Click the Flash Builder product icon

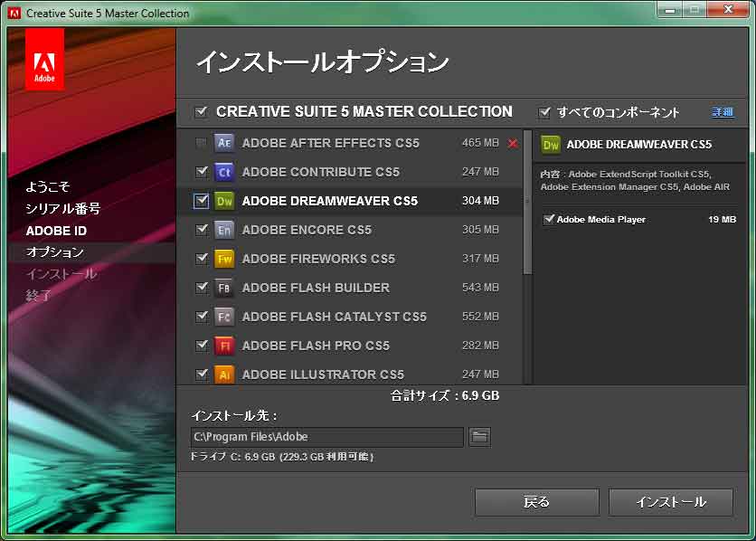tap(224, 288)
